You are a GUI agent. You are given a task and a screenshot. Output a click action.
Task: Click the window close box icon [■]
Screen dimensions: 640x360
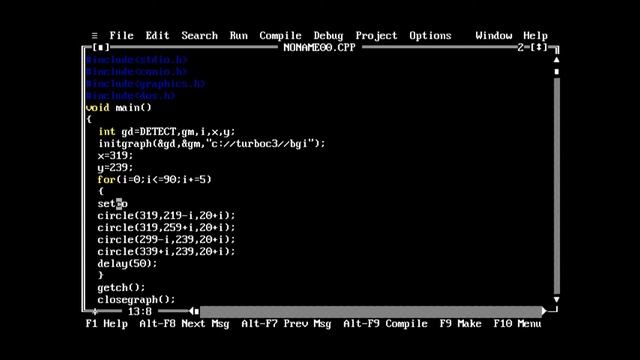[x=101, y=47]
